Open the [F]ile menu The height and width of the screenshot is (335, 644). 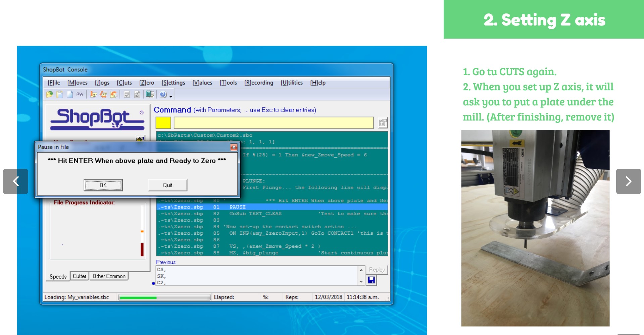tap(54, 83)
